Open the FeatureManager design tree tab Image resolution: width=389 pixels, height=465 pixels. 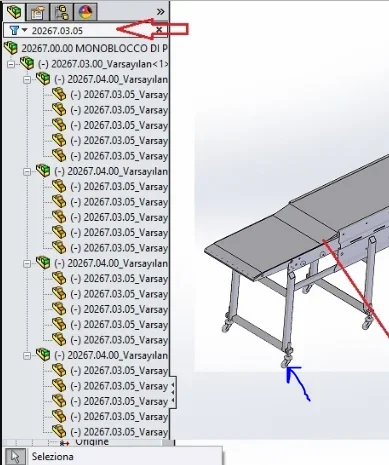[14, 12]
